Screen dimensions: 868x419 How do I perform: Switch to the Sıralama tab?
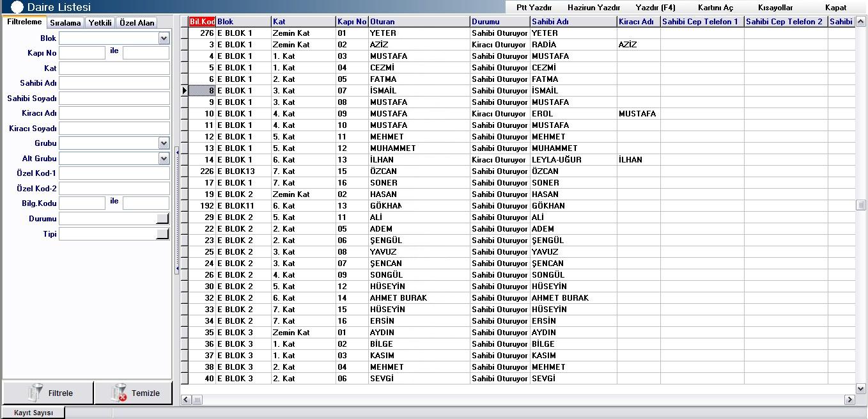pyautogui.click(x=65, y=22)
